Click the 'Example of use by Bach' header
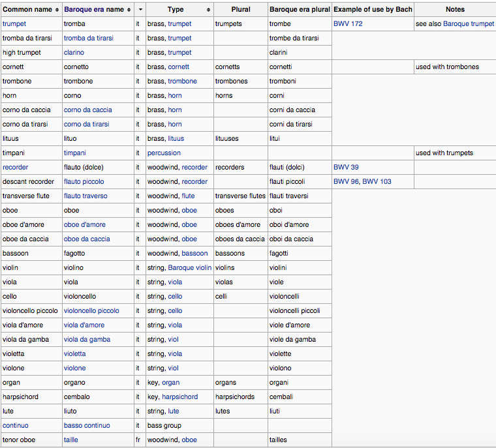Screen dimensions: 496x448 [373, 10]
